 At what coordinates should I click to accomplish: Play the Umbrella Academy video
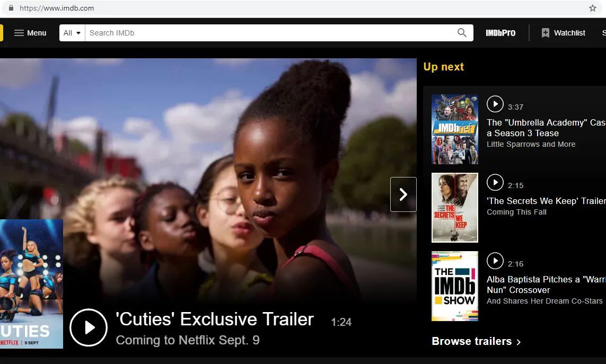495,104
